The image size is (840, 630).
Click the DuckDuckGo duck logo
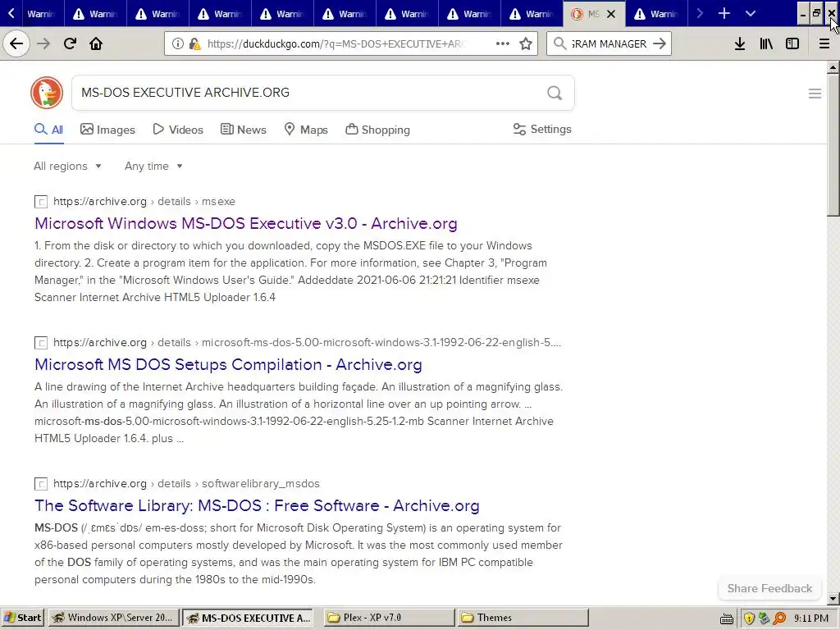pos(47,93)
